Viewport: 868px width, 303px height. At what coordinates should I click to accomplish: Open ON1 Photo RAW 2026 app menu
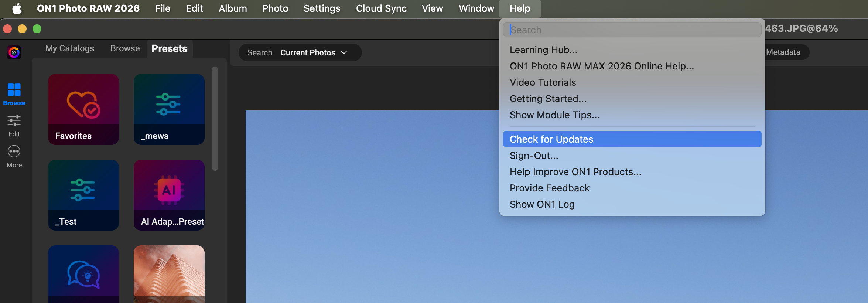pyautogui.click(x=88, y=8)
